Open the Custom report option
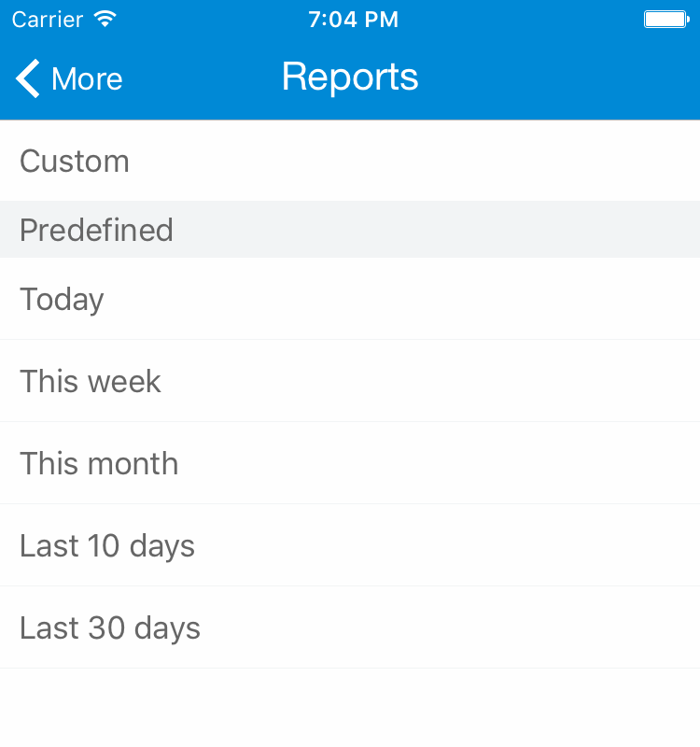Viewport: 700px width, 747px height. tap(75, 162)
